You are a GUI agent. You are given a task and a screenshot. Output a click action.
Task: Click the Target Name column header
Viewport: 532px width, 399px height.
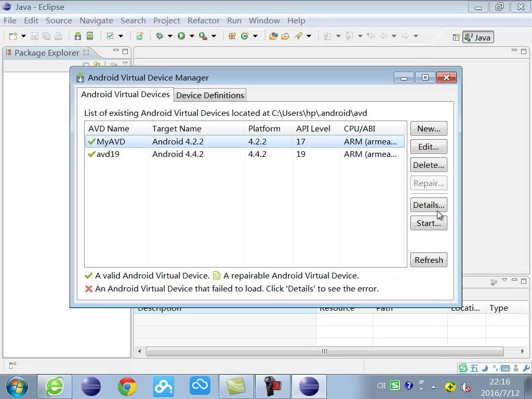tap(196, 129)
